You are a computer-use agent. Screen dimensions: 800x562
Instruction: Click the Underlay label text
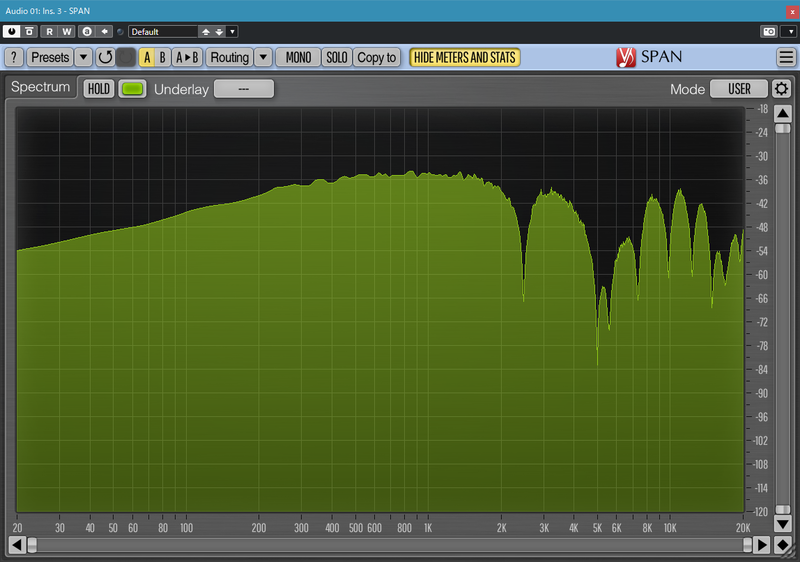[x=181, y=89]
